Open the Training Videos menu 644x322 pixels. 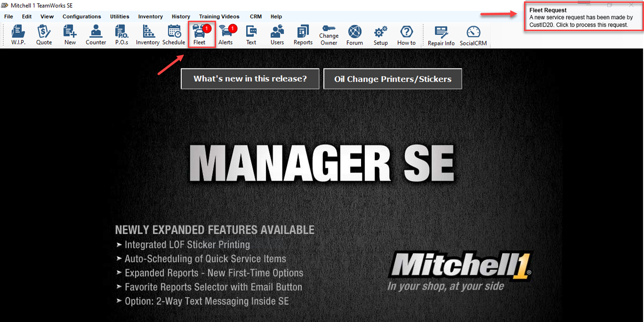pyautogui.click(x=219, y=17)
